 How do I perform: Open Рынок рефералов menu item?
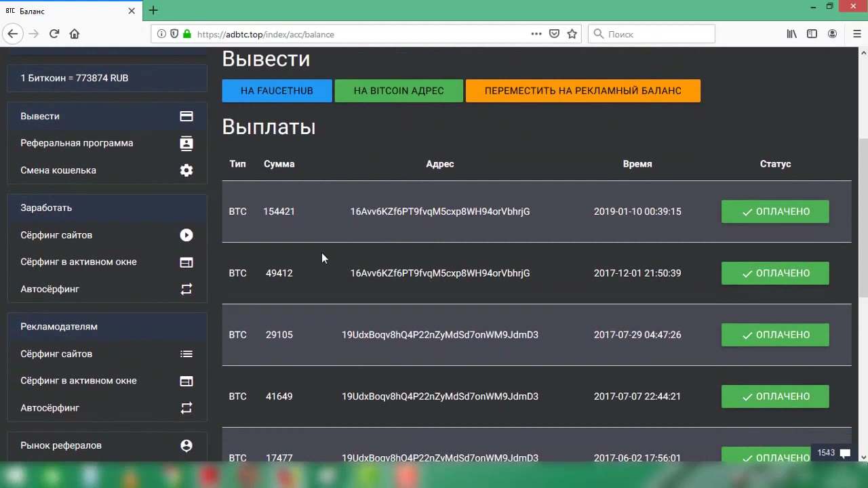pos(106,445)
